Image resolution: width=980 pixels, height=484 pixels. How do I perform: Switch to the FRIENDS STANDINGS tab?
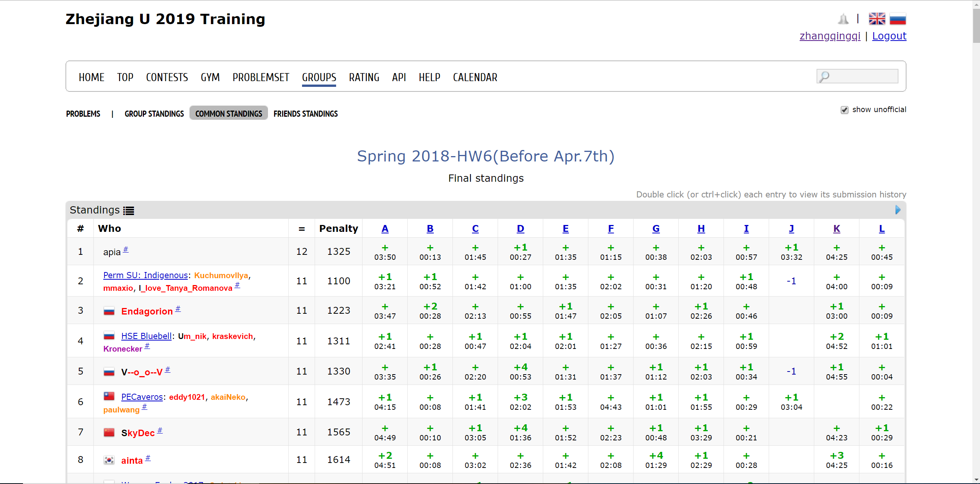click(305, 114)
